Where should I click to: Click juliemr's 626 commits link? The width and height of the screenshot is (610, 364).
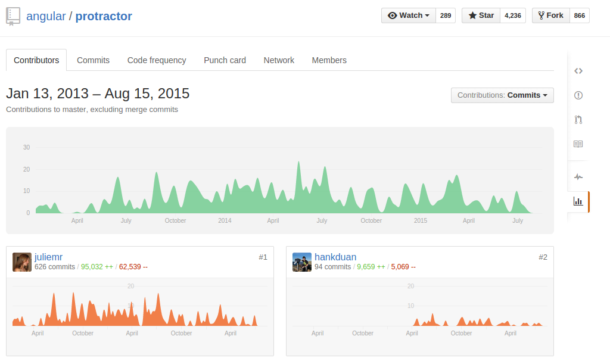point(55,267)
